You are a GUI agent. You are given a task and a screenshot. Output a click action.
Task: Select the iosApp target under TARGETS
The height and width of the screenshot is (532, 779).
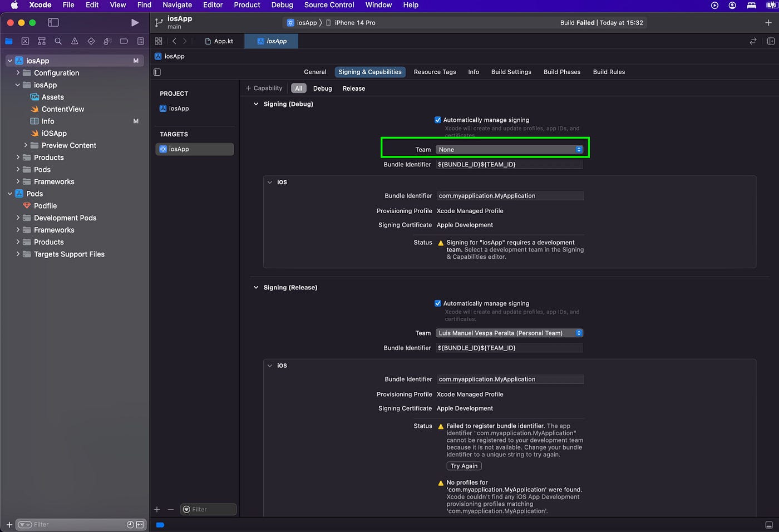[x=195, y=149]
